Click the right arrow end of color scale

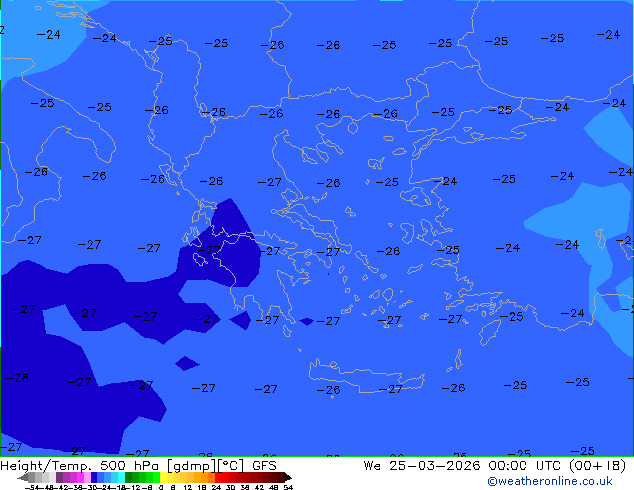click(288, 477)
